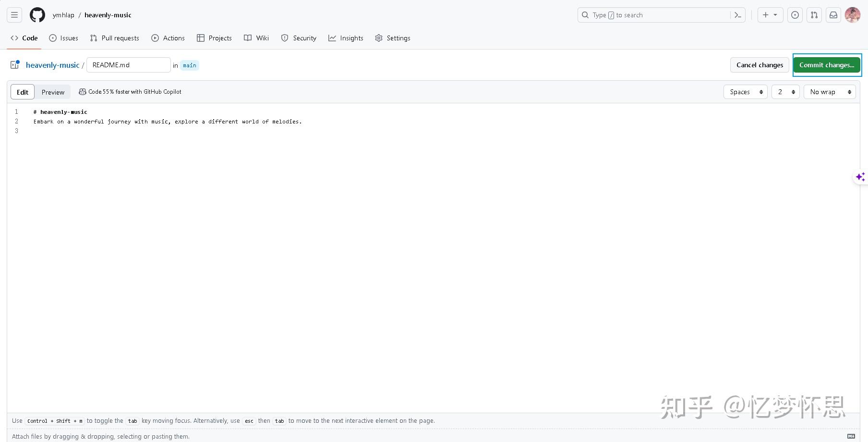Switch to the Preview tab
868x442 pixels.
pos(52,92)
